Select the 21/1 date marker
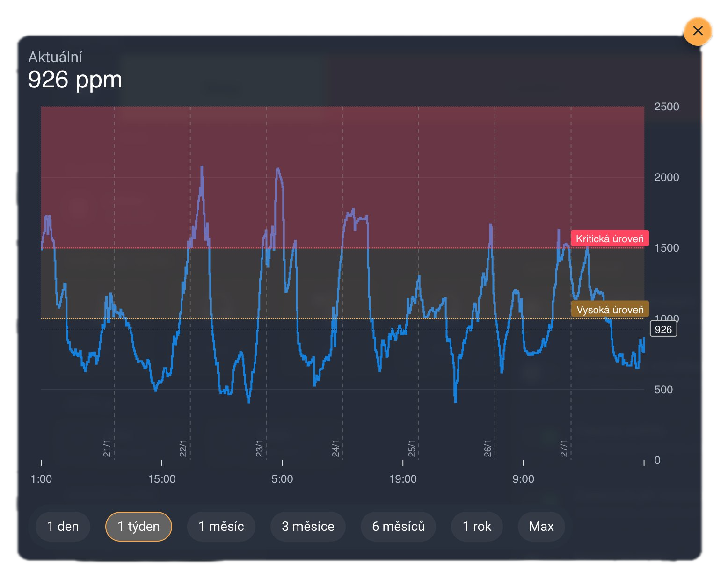The height and width of the screenshot is (579, 728). click(107, 448)
